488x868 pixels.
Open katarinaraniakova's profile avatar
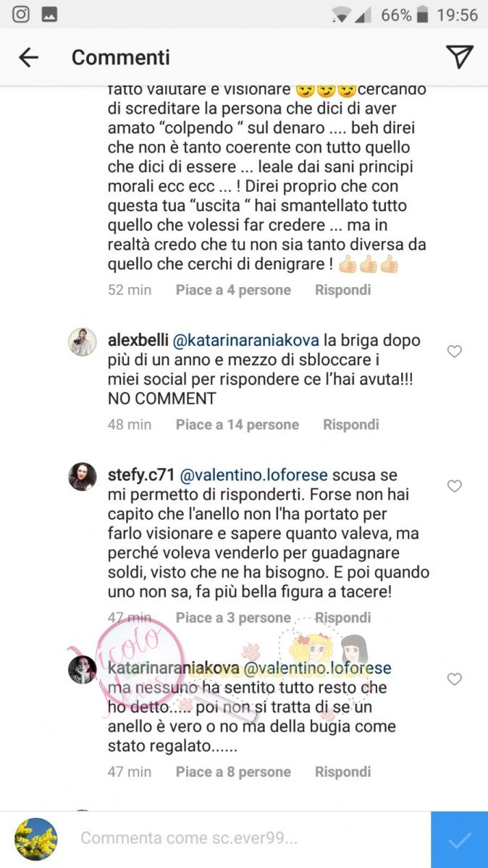tap(83, 670)
